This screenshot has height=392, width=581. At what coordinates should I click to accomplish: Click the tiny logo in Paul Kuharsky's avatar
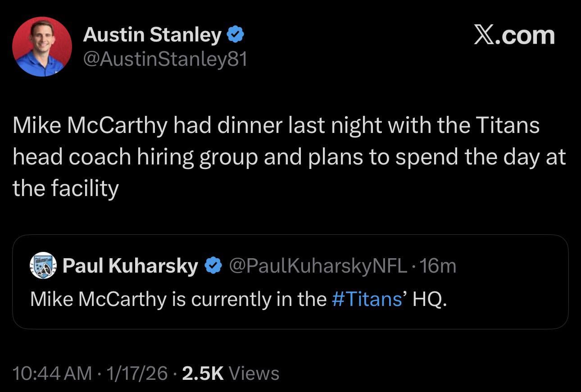coord(43,266)
